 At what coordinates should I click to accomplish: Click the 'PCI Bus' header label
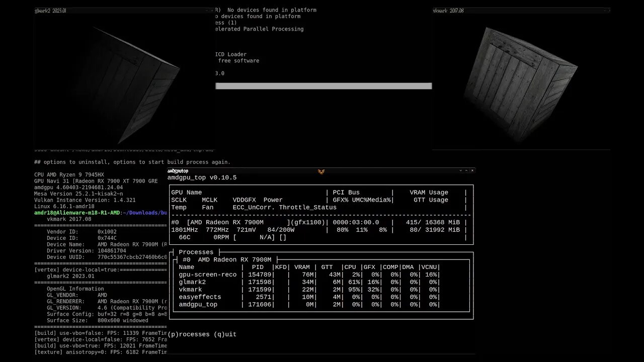tap(346, 193)
